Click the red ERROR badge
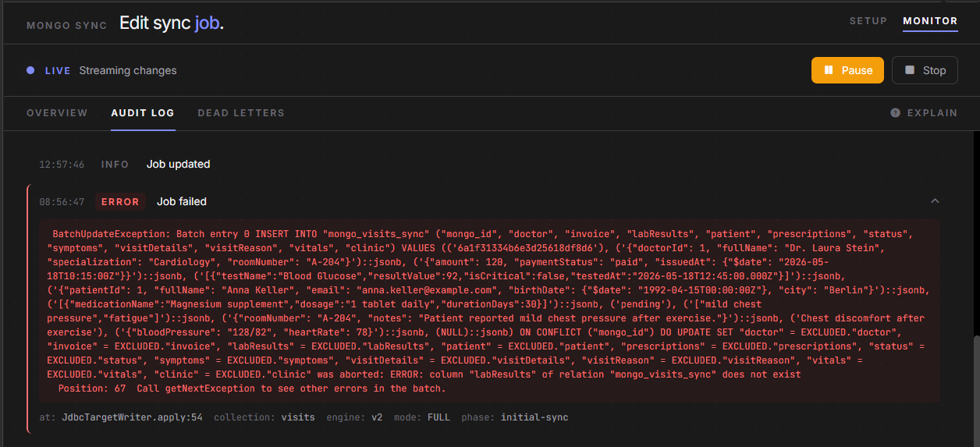The height and width of the screenshot is (447, 980). click(120, 202)
